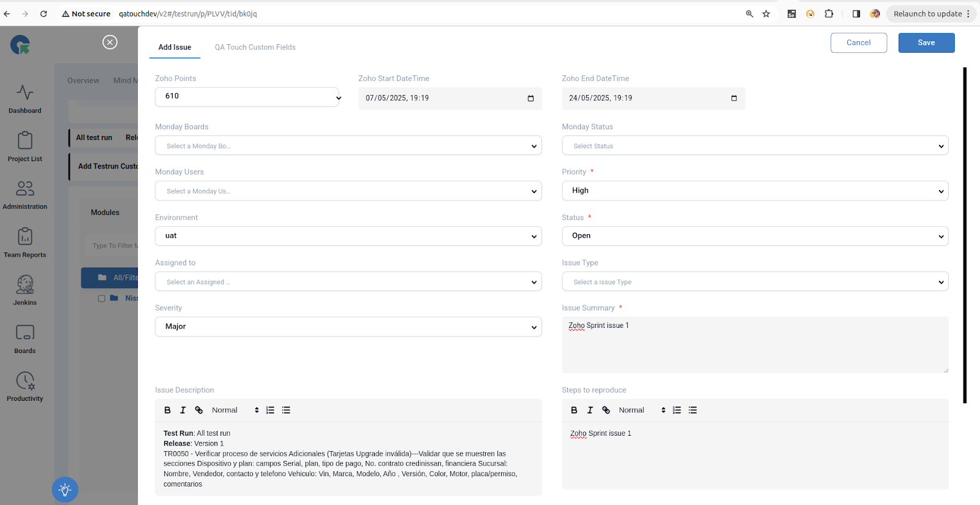This screenshot has width=980, height=505.
Task: Open Jenkins from the sidebar
Action: pyautogui.click(x=25, y=290)
